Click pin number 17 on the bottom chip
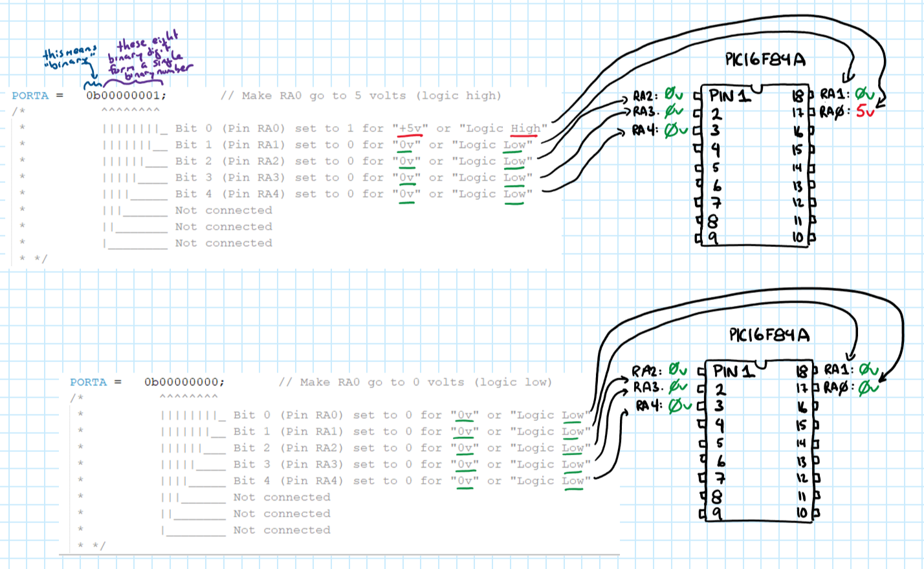 pos(802,389)
